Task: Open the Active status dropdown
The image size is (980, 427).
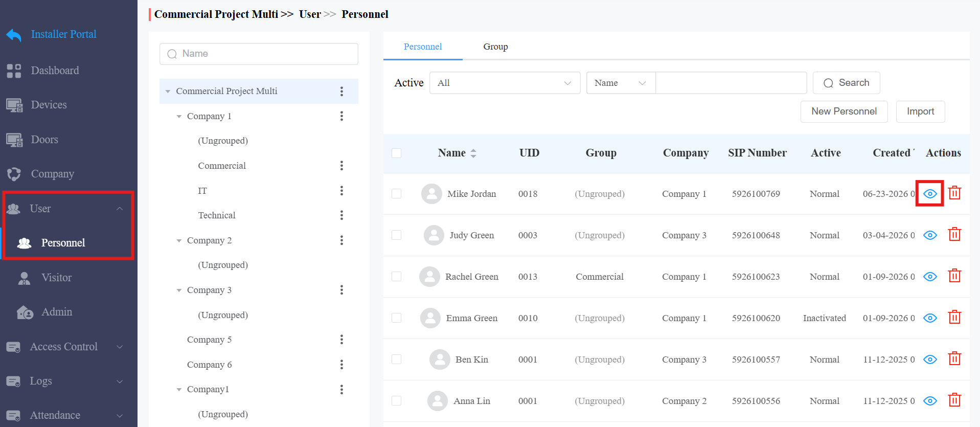Action: [505, 83]
